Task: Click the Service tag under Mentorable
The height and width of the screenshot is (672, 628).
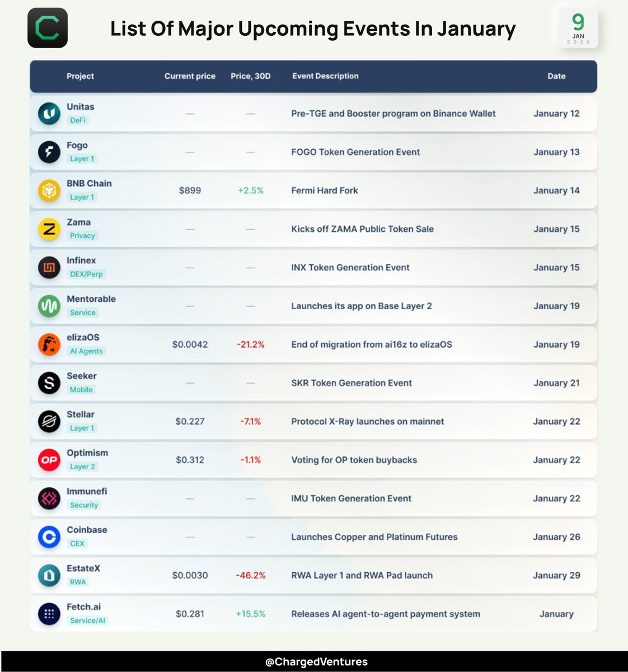Action: pos(83,313)
